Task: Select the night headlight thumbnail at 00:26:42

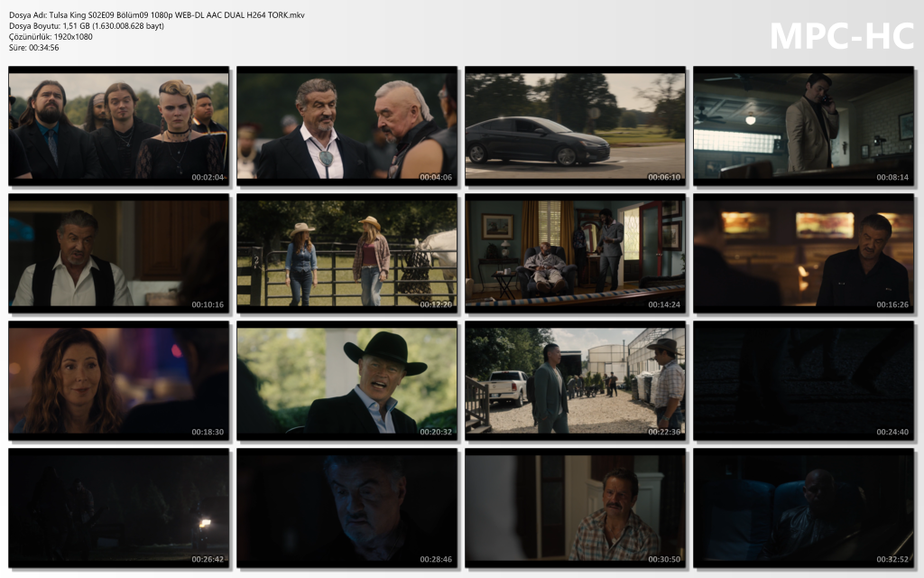Action: 118,508
